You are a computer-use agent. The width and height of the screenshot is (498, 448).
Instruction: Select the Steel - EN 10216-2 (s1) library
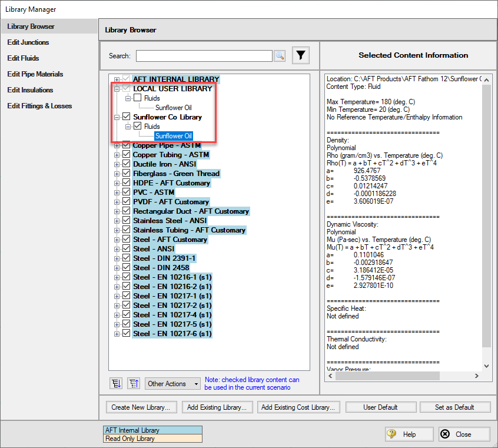click(x=172, y=287)
